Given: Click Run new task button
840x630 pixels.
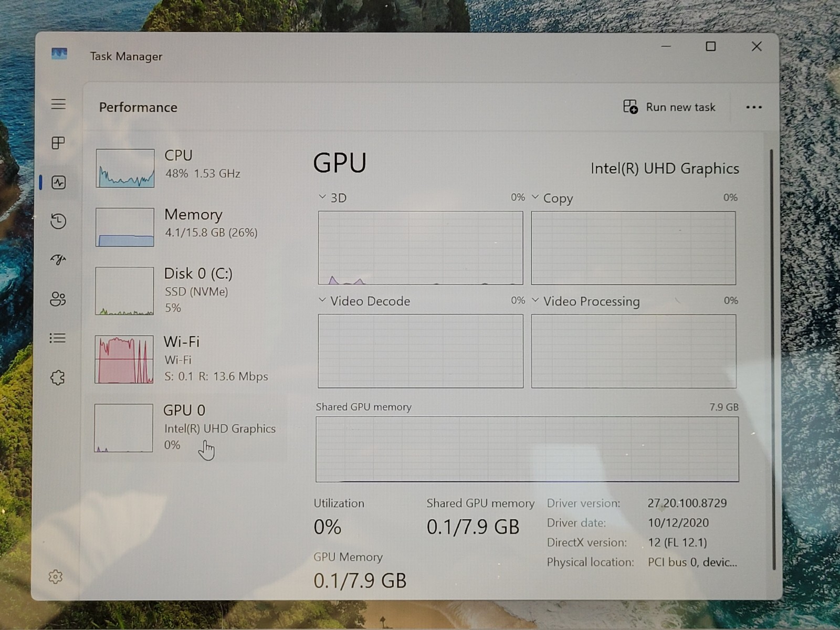Looking at the screenshot, I should coord(669,107).
